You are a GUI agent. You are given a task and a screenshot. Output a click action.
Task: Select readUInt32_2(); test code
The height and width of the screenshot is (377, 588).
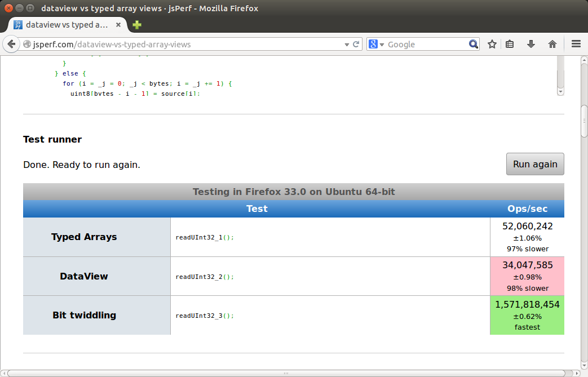(205, 277)
